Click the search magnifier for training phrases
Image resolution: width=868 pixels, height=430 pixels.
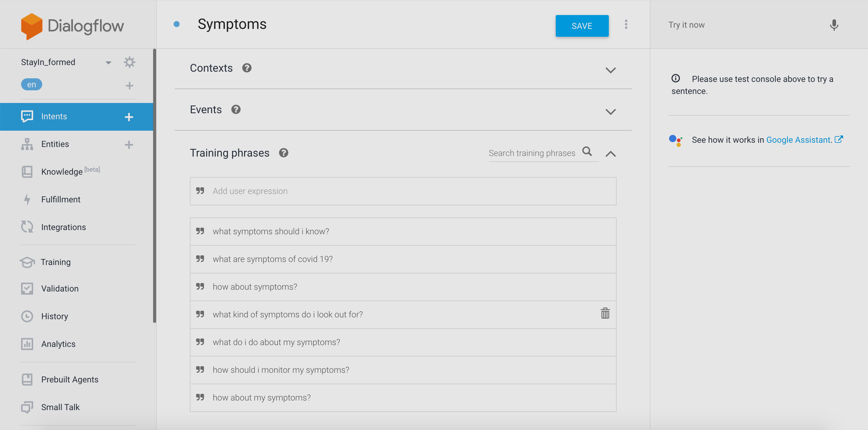[587, 151]
